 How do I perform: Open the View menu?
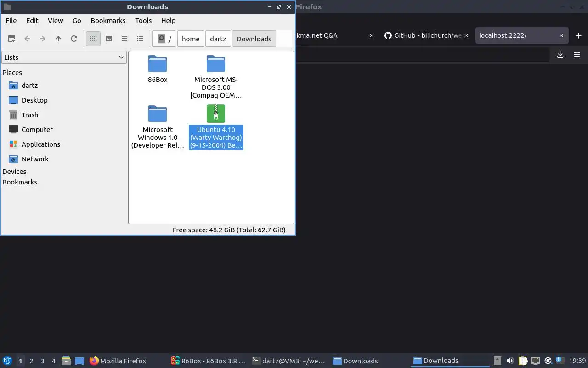click(56, 21)
